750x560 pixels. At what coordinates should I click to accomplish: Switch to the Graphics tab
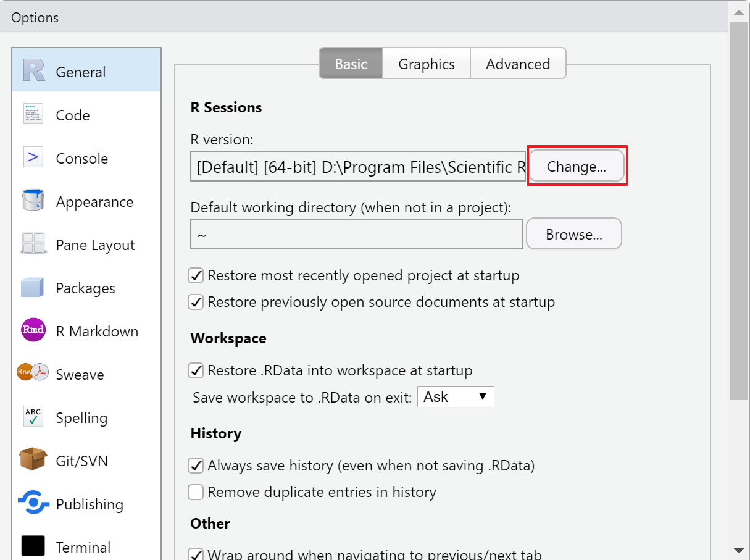[x=427, y=64]
